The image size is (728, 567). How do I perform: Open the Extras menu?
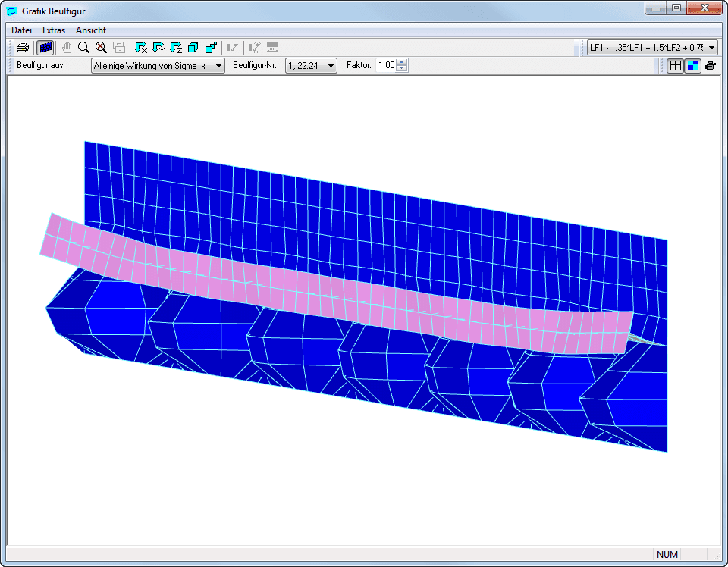(54, 30)
